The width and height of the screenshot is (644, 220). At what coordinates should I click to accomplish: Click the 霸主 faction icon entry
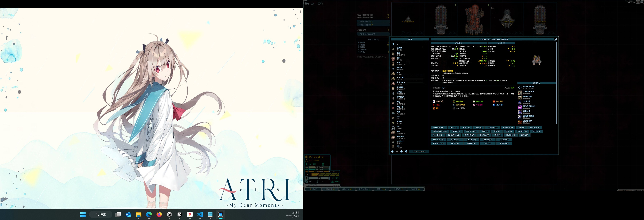(x=434, y=108)
